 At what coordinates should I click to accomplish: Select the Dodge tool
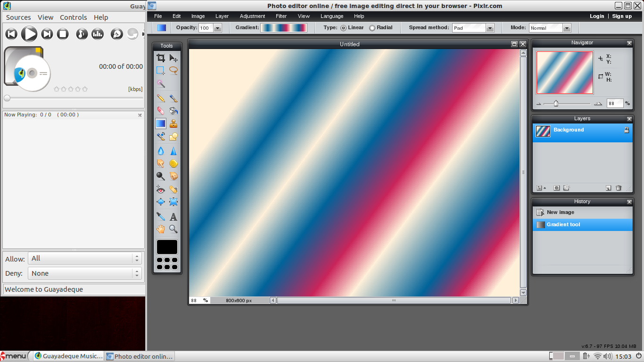(161, 176)
